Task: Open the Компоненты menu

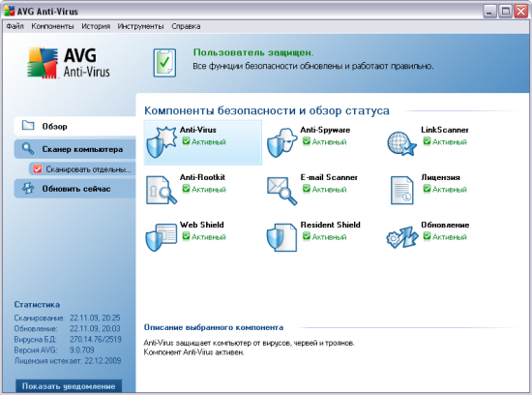Action: [52, 26]
